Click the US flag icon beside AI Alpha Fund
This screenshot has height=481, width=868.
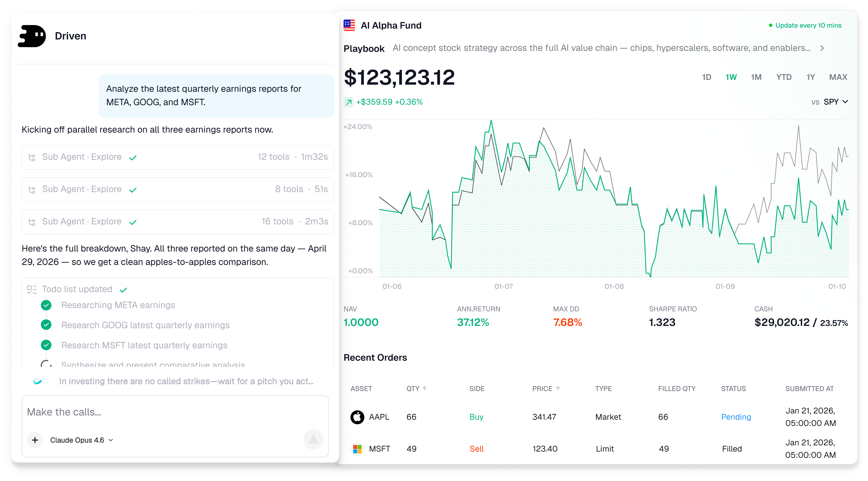point(349,25)
